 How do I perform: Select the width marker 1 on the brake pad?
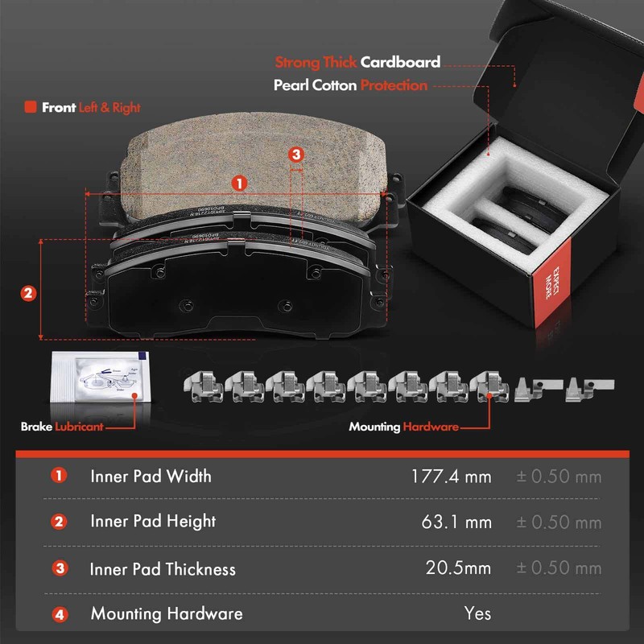pyautogui.click(x=239, y=184)
